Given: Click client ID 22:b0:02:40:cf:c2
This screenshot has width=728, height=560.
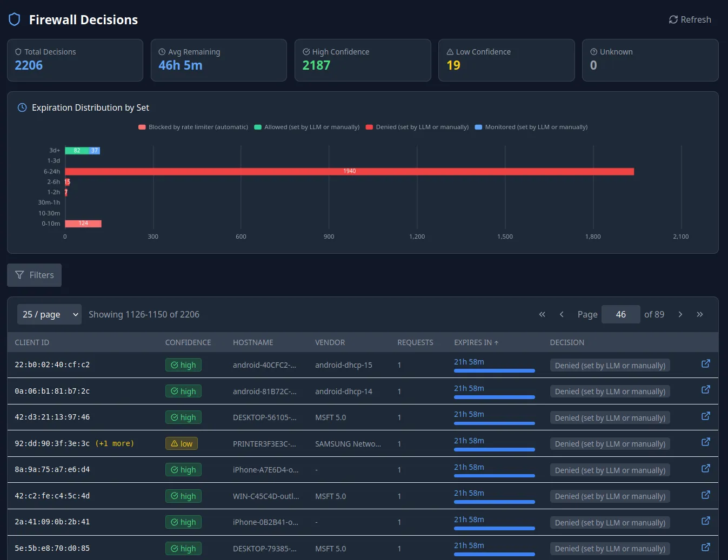Looking at the screenshot, I should 52,365.
